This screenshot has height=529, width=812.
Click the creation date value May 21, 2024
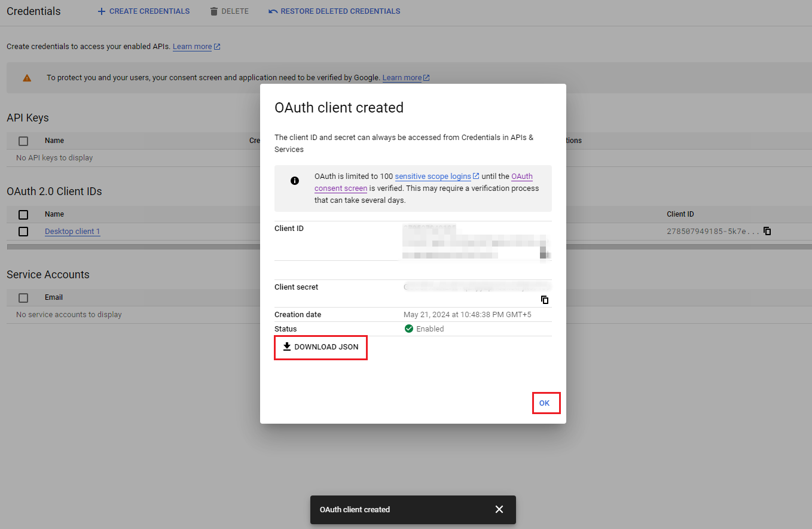(x=467, y=315)
